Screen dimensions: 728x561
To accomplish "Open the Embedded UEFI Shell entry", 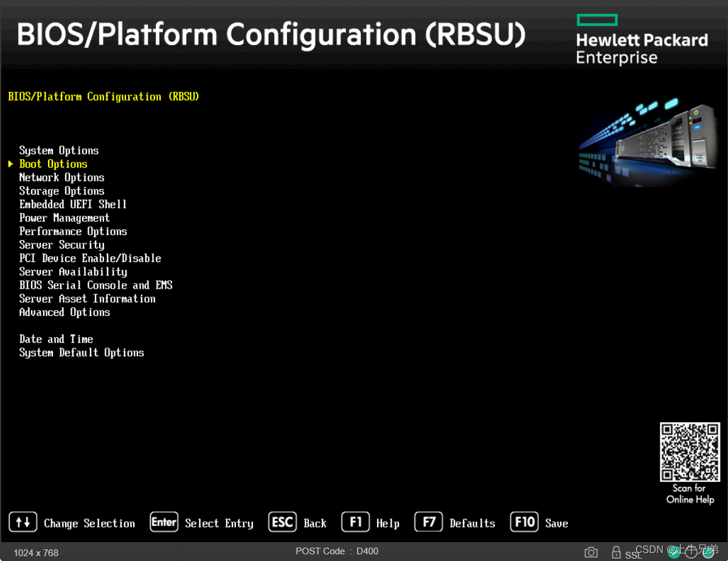I will tap(73, 204).
